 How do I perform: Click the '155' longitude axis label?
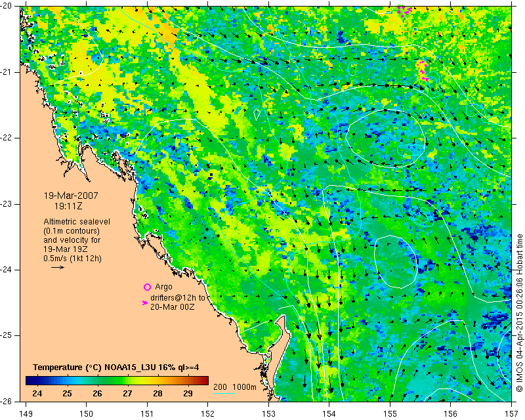click(x=390, y=413)
